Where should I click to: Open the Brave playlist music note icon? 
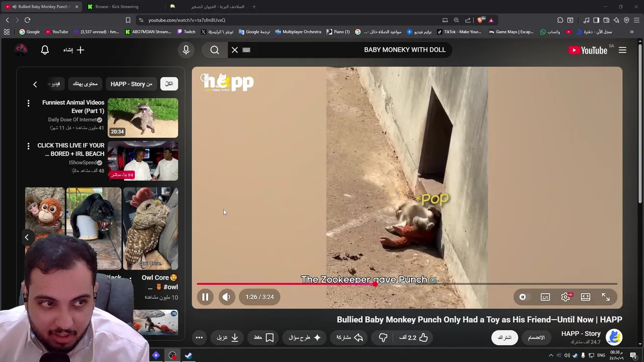coord(586,20)
